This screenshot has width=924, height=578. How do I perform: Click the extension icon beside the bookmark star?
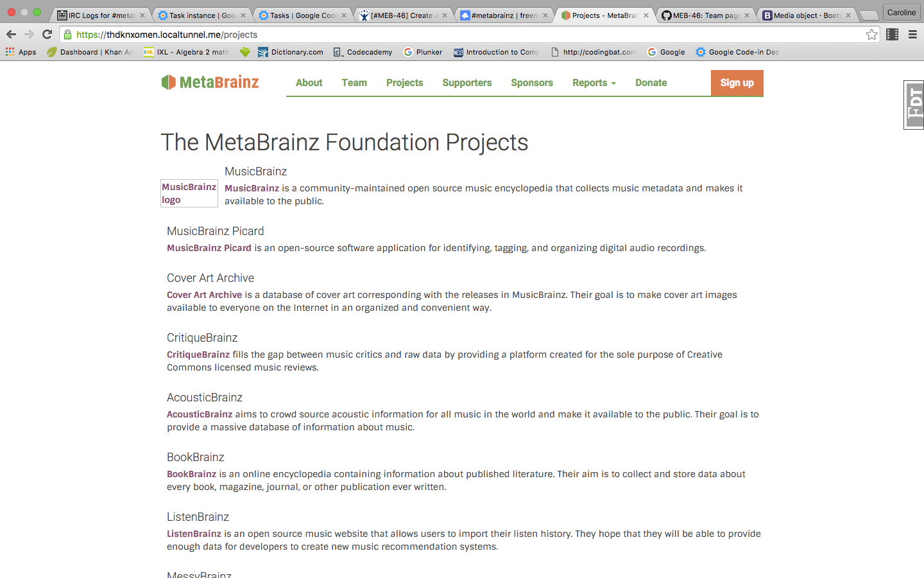[892, 35]
